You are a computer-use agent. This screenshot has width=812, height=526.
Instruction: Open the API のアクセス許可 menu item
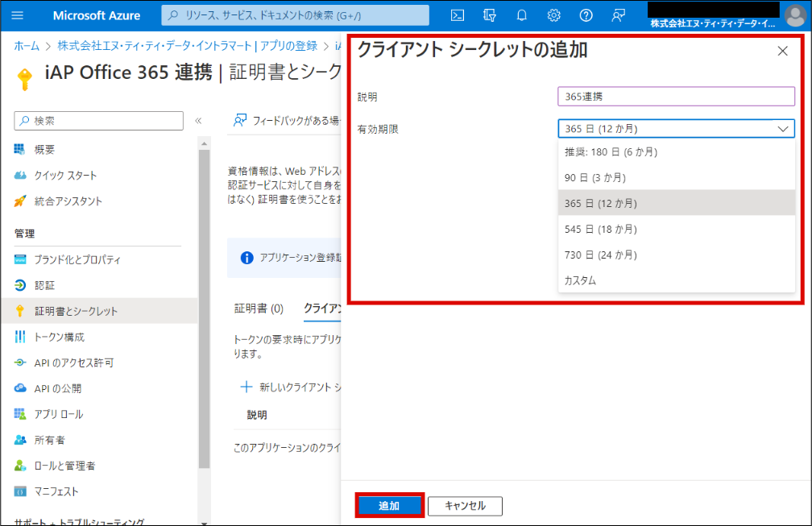(x=73, y=362)
